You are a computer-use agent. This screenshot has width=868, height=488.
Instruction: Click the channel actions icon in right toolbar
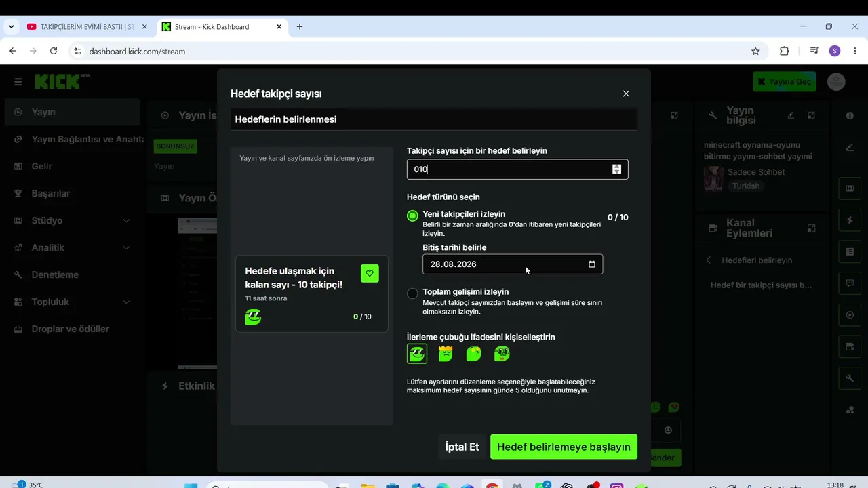850,346
